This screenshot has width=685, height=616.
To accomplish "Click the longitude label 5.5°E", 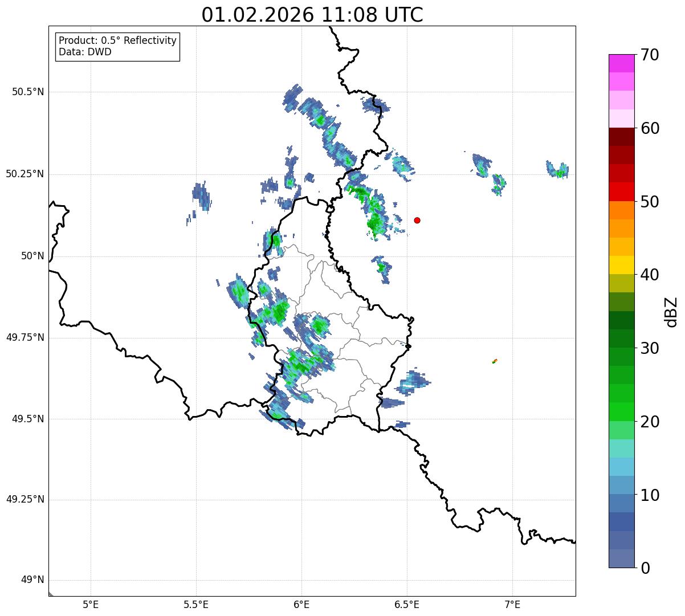I will click(x=196, y=604).
